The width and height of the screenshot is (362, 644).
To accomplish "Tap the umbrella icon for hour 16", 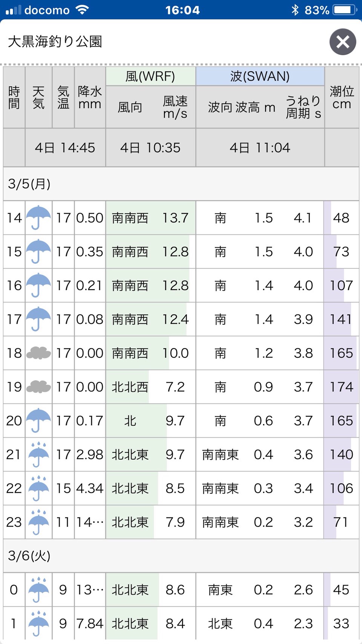I will coord(38,285).
